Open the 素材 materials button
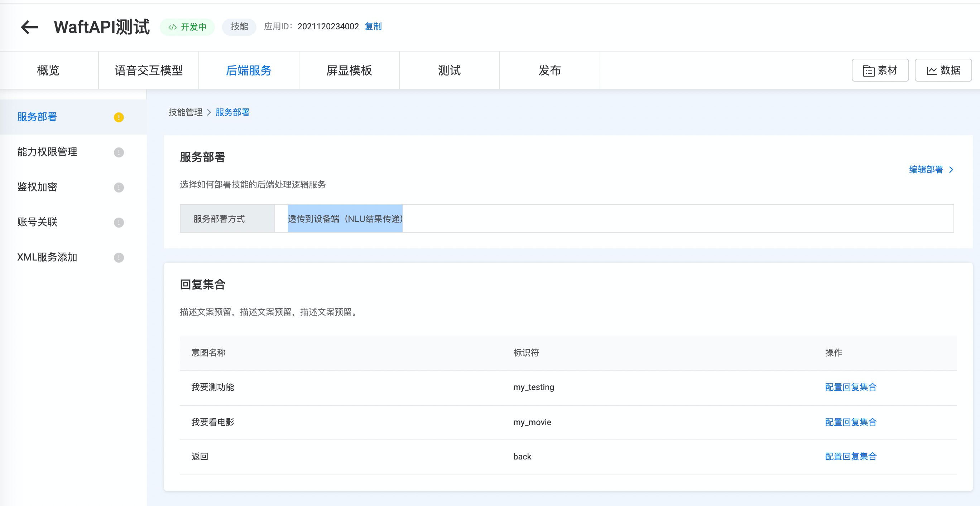This screenshot has height=506, width=980. pos(880,70)
